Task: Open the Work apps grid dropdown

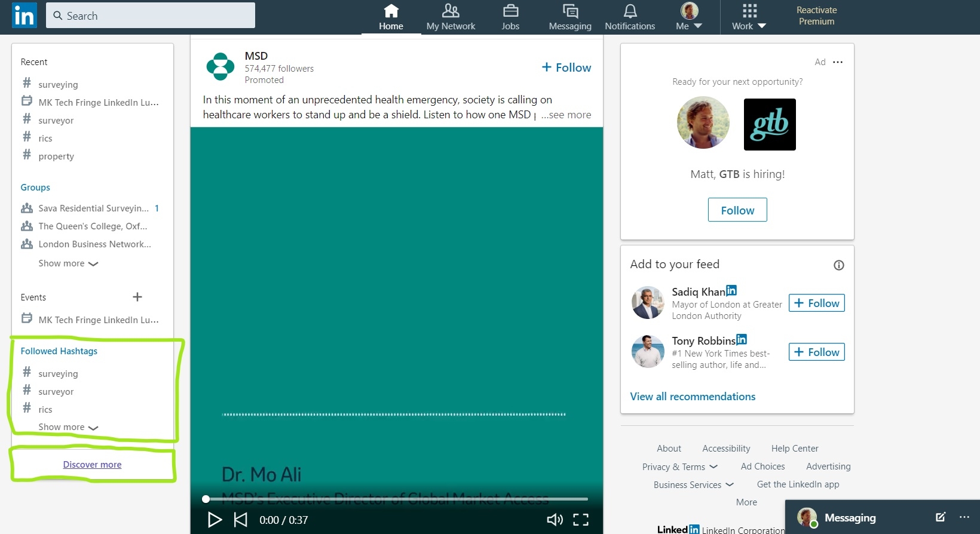Action: tap(749, 17)
